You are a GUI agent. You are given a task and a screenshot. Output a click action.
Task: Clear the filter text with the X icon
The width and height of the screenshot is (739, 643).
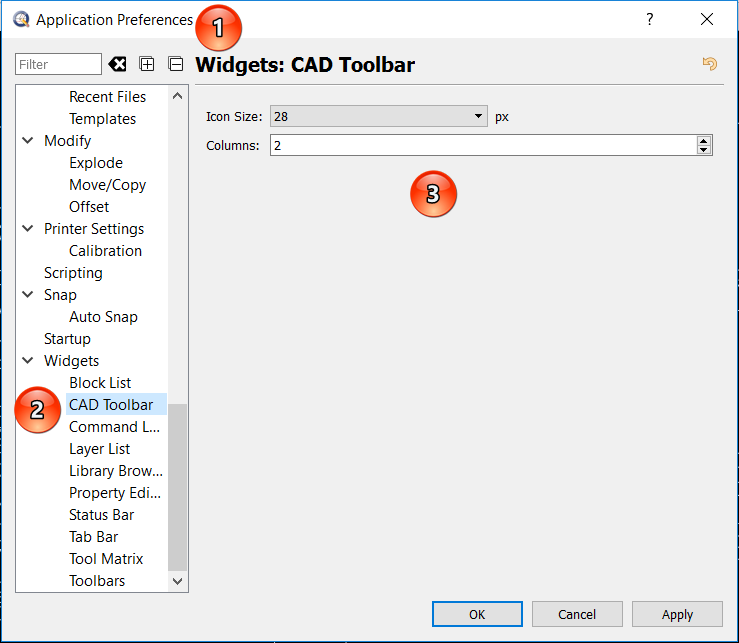[x=118, y=64]
